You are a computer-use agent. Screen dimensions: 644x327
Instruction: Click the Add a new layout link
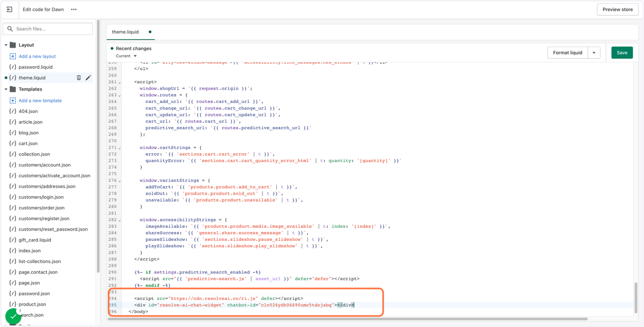point(37,56)
